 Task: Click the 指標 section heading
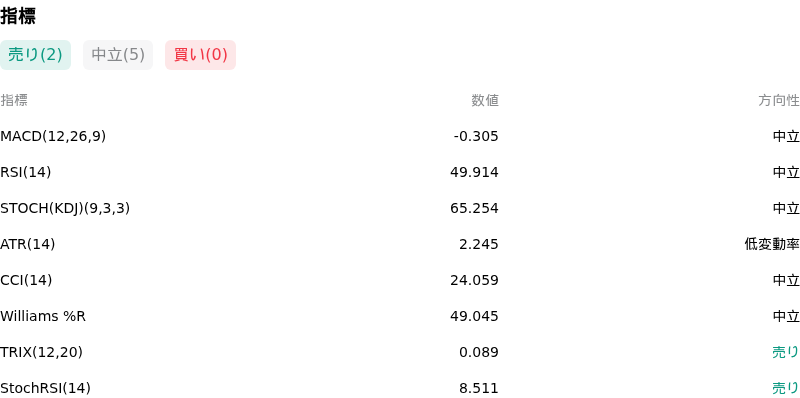(18, 16)
